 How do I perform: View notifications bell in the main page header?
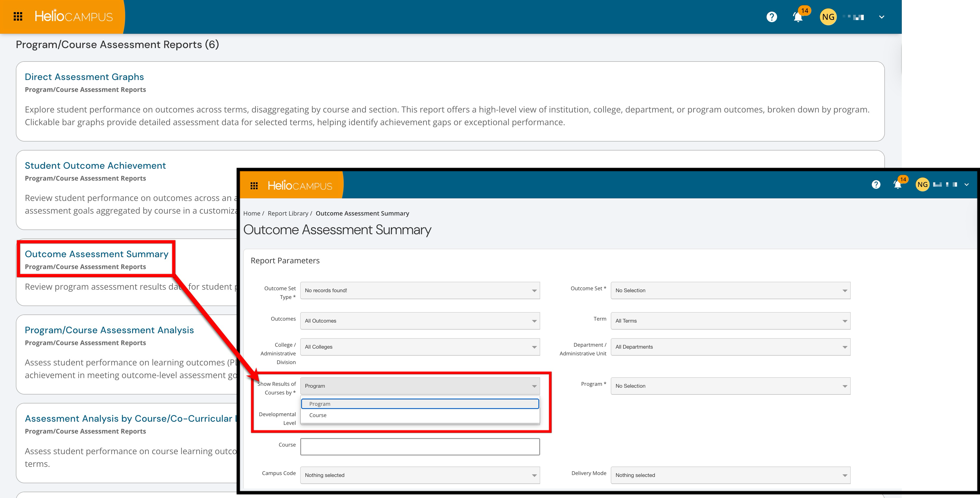798,17
